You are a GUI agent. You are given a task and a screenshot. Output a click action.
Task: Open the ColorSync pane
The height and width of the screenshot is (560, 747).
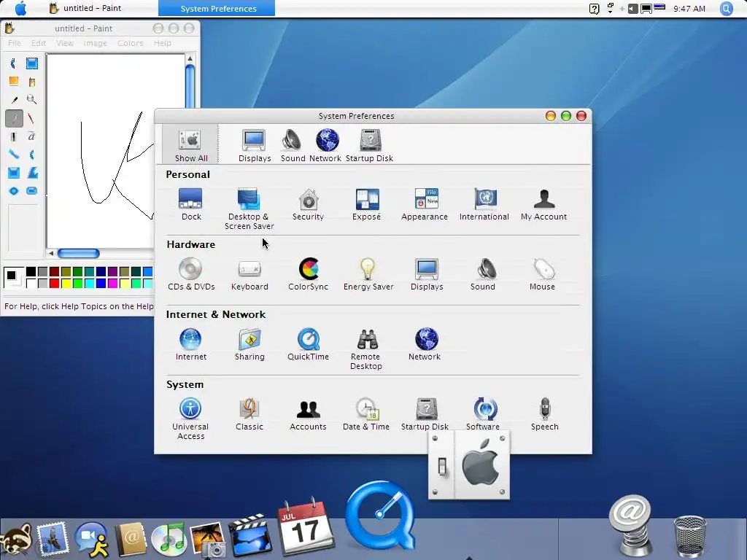tap(309, 274)
